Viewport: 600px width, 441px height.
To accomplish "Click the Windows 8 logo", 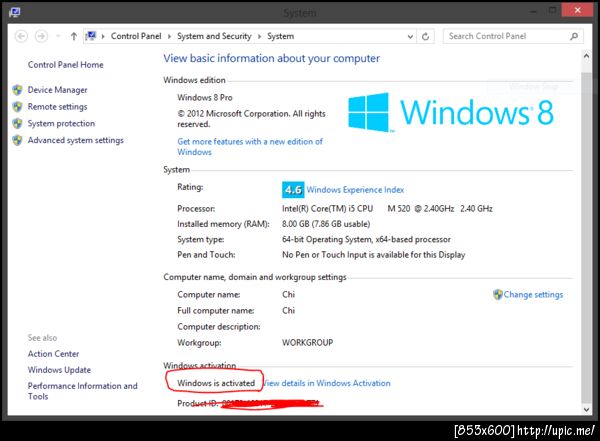I will tap(450, 113).
